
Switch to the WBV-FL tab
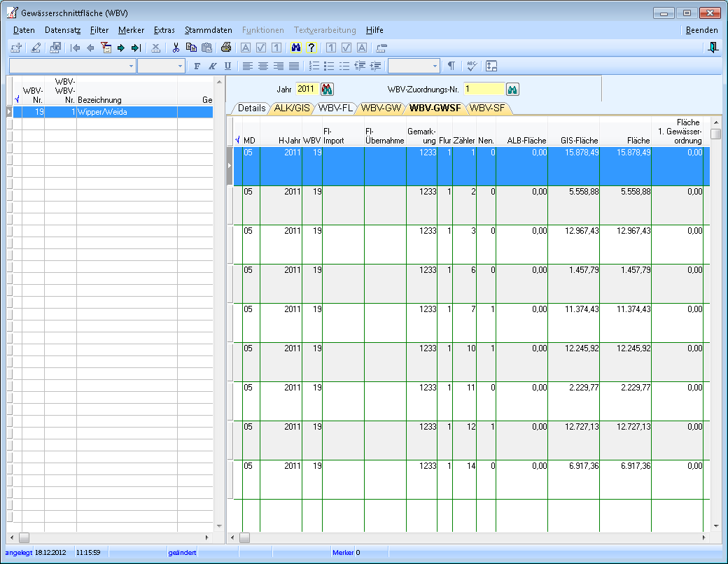coord(335,108)
